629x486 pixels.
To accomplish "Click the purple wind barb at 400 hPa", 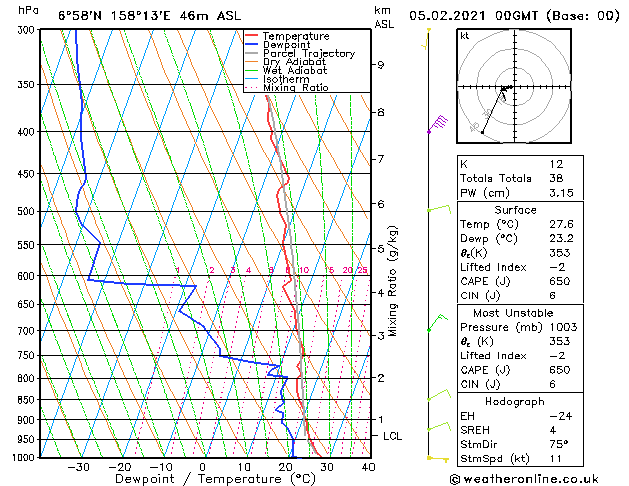I will click(437, 124).
